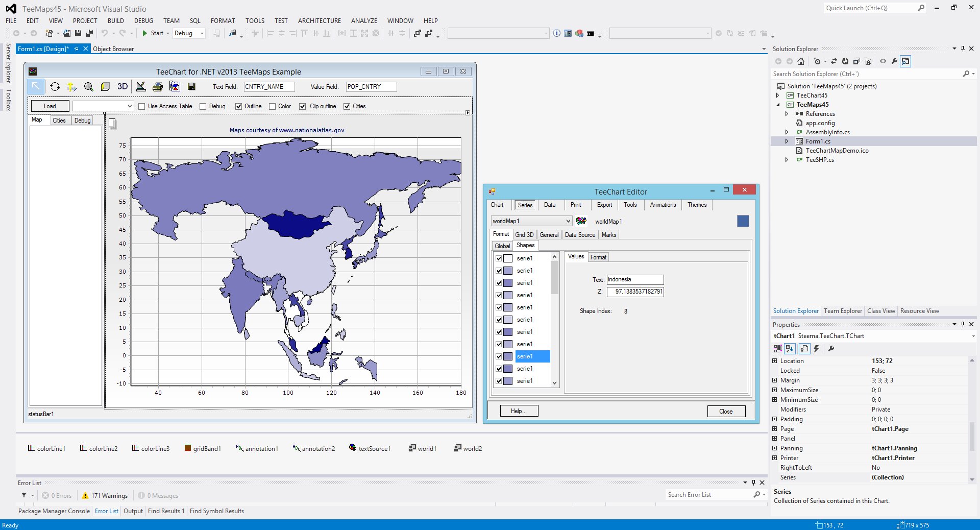Click the Copy chart icon with pie image

(x=175, y=86)
